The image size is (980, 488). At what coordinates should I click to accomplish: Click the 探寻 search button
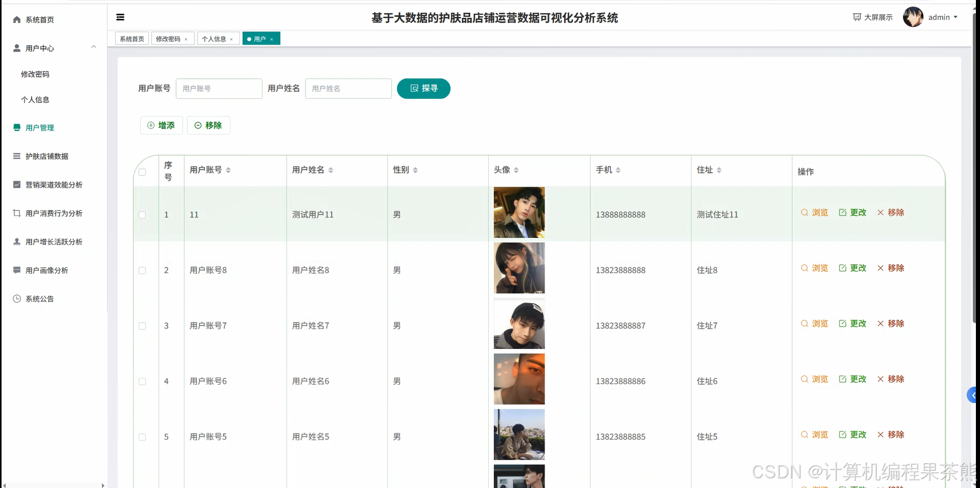(424, 88)
